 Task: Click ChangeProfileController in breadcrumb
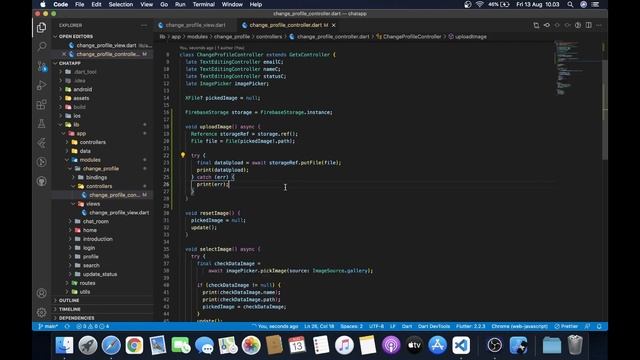point(412,37)
